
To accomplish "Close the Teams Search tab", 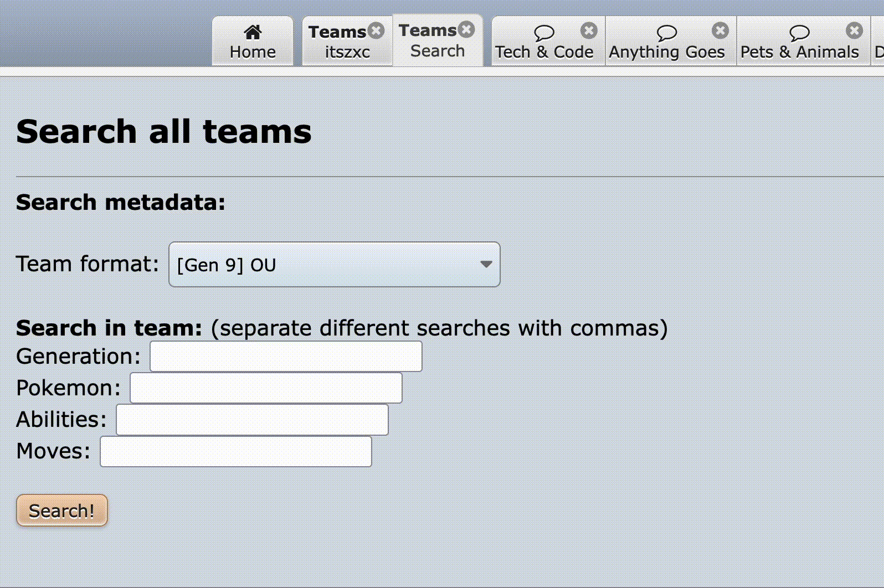I will click(467, 29).
